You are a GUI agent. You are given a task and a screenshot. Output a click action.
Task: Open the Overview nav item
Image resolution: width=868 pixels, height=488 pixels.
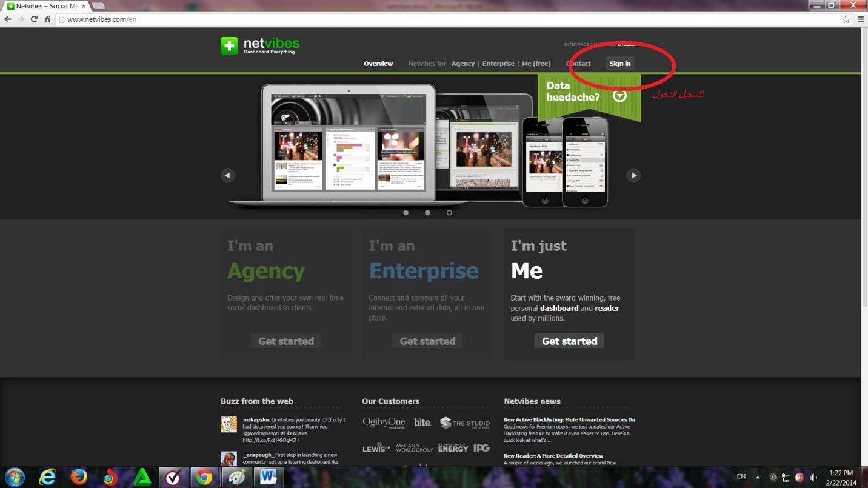coord(378,64)
